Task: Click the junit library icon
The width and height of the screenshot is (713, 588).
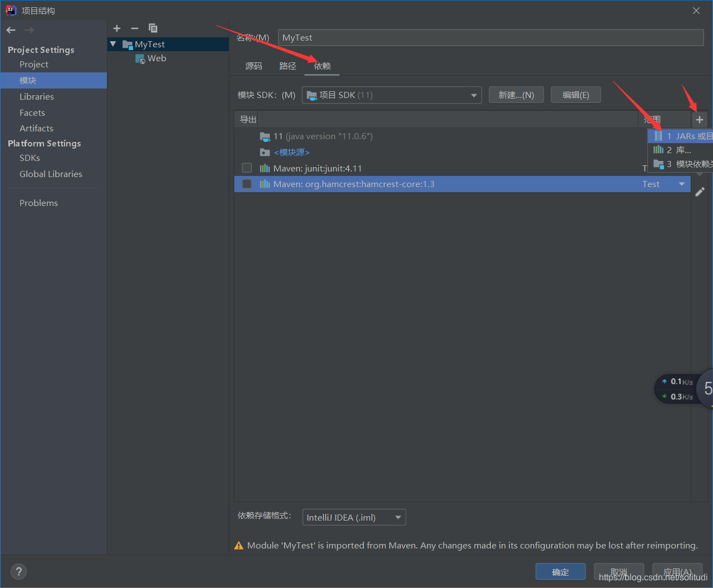Action: point(265,168)
